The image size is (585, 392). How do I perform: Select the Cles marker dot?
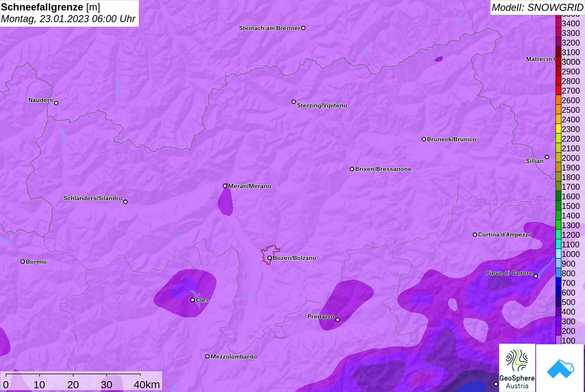click(x=193, y=300)
